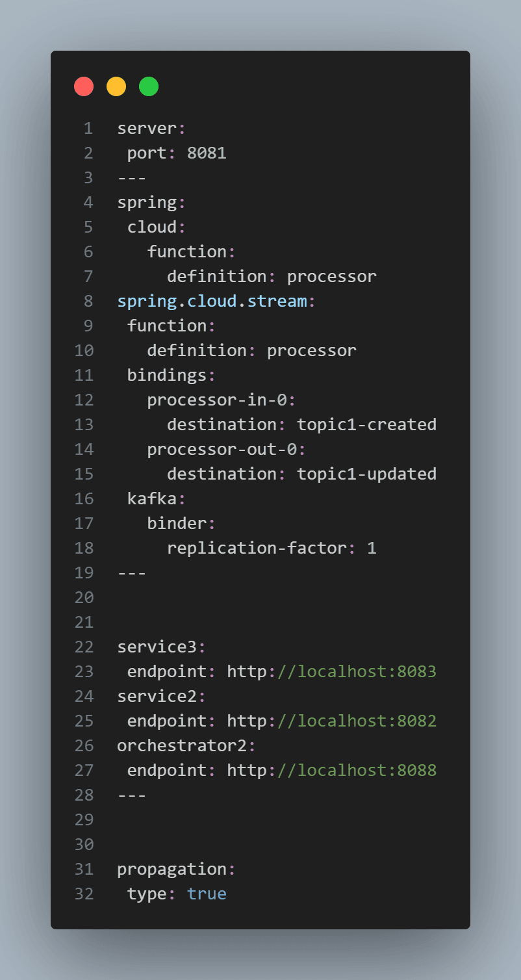Screen dimensions: 521x980
Task: Click the green maximize dot
Action: 149,86
